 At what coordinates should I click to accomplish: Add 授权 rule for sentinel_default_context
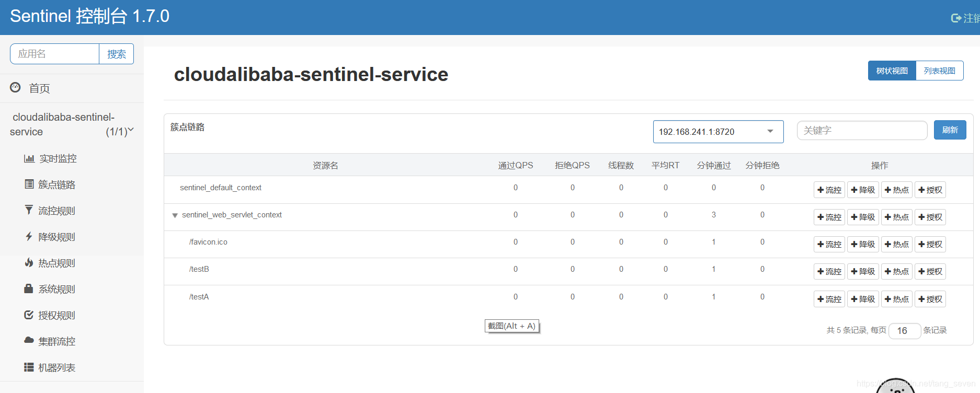pyautogui.click(x=930, y=190)
